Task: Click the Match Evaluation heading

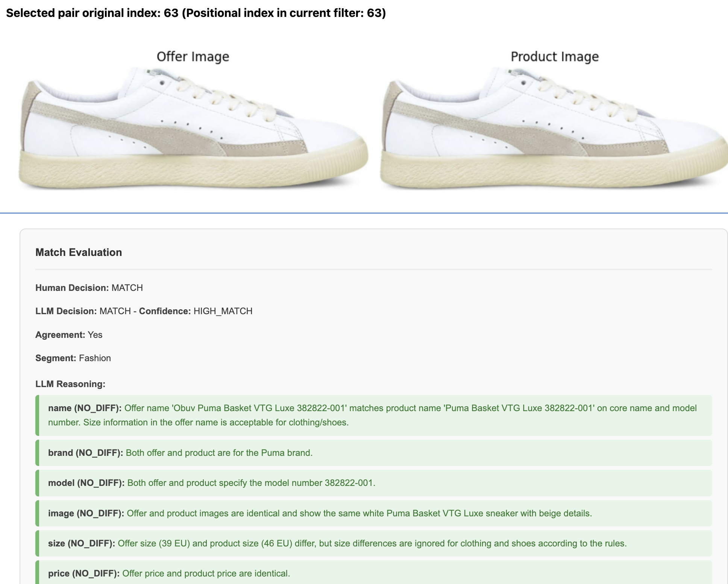Action: [79, 252]
